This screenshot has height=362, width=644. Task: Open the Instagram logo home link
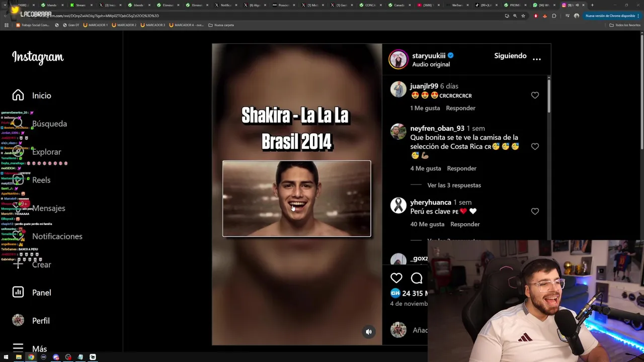(x=38, y=57)
